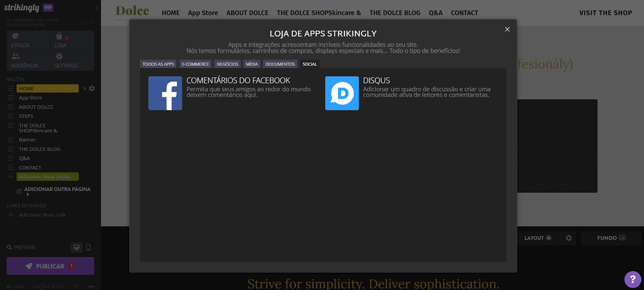
Task: Delete the HOME section with X icon
Action: coord(84,89)
